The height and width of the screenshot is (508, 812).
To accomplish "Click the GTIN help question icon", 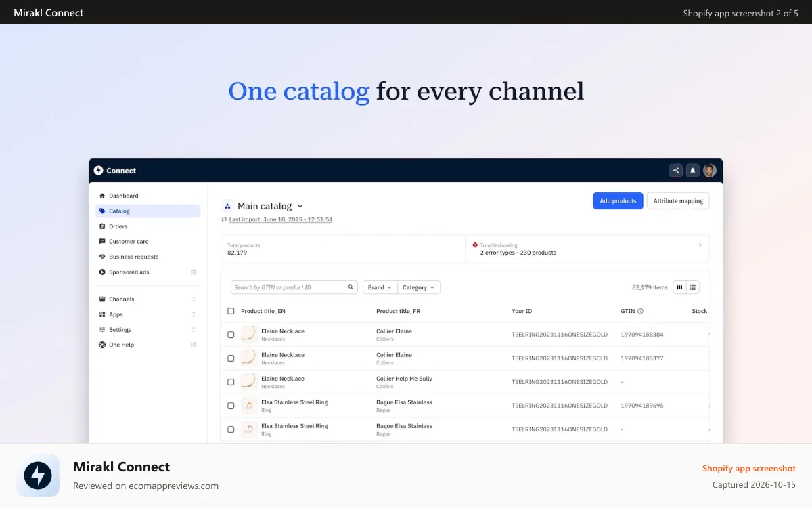I will click(x=640, y=311).
